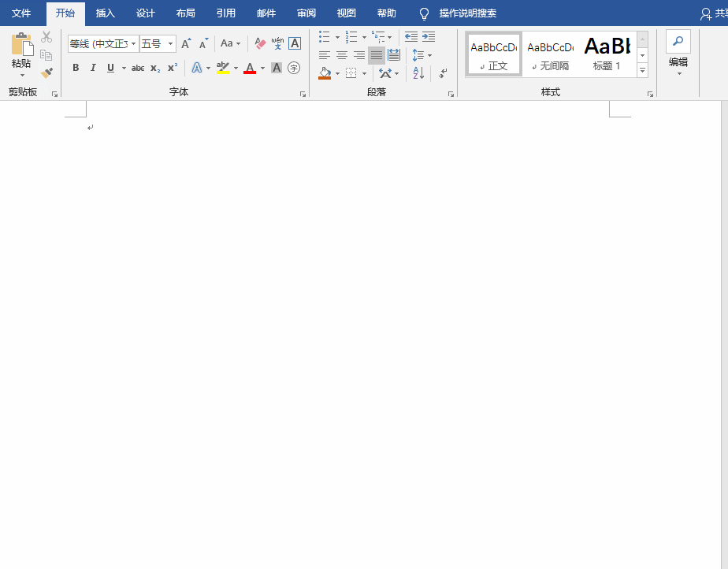
Task: Expand the underline style dropdown arrow
Action: [x=124, y=68]
